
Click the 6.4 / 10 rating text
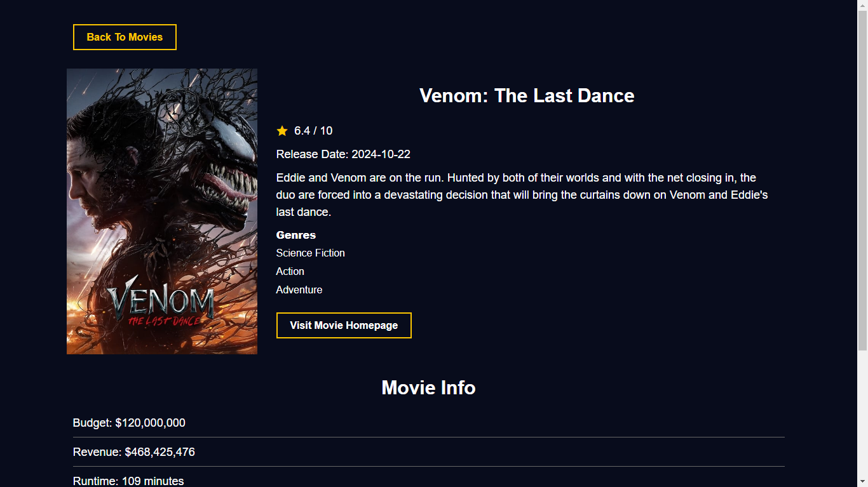tap(313, 131)
